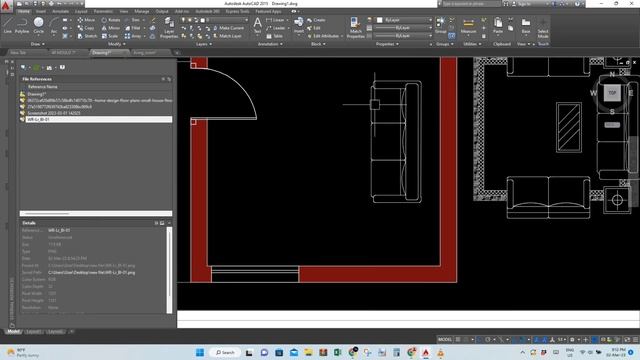640x360 pixels.
Task: Switch to Layout1 tab
Action: [33, 331]
